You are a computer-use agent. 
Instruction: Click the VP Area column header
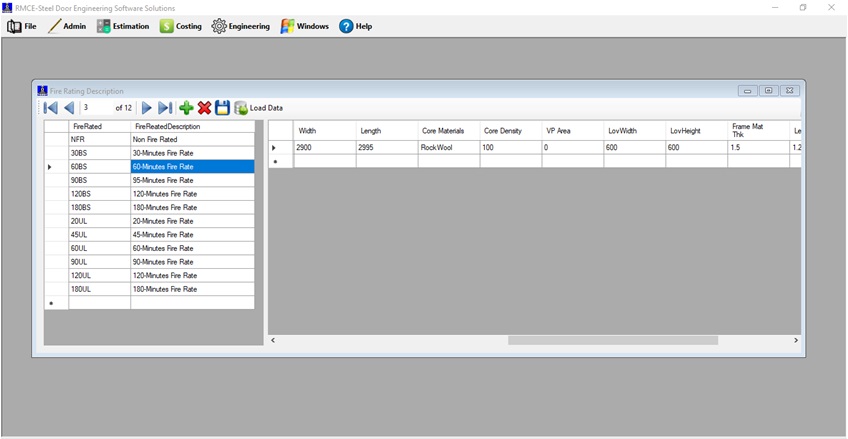click(573, 131)
